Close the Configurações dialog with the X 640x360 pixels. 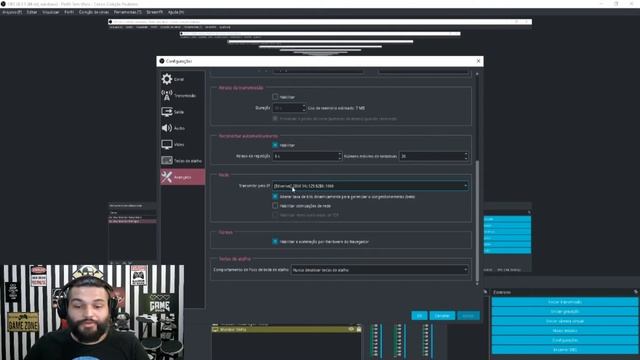pyautogui.click(x=478, y=61)
